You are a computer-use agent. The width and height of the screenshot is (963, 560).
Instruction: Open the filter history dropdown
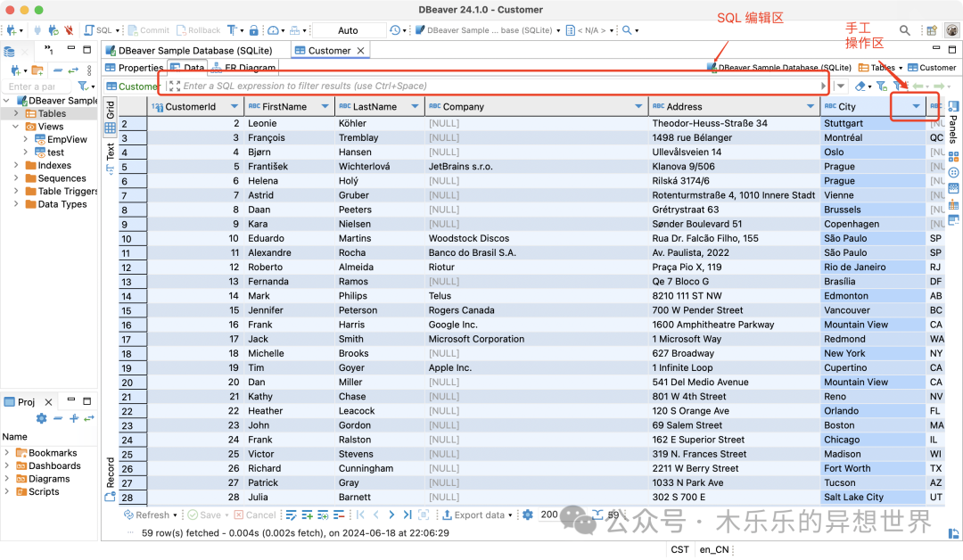pos(841,86)
